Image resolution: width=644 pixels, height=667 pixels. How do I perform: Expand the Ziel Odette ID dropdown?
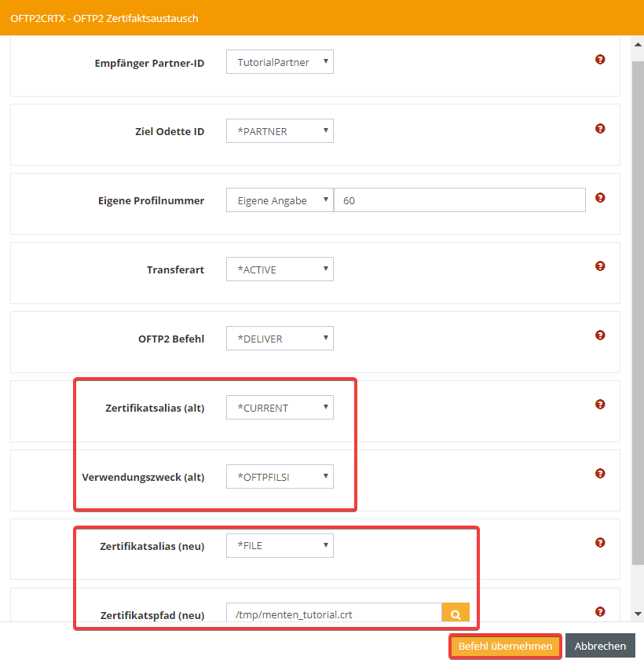coord(280,131)
